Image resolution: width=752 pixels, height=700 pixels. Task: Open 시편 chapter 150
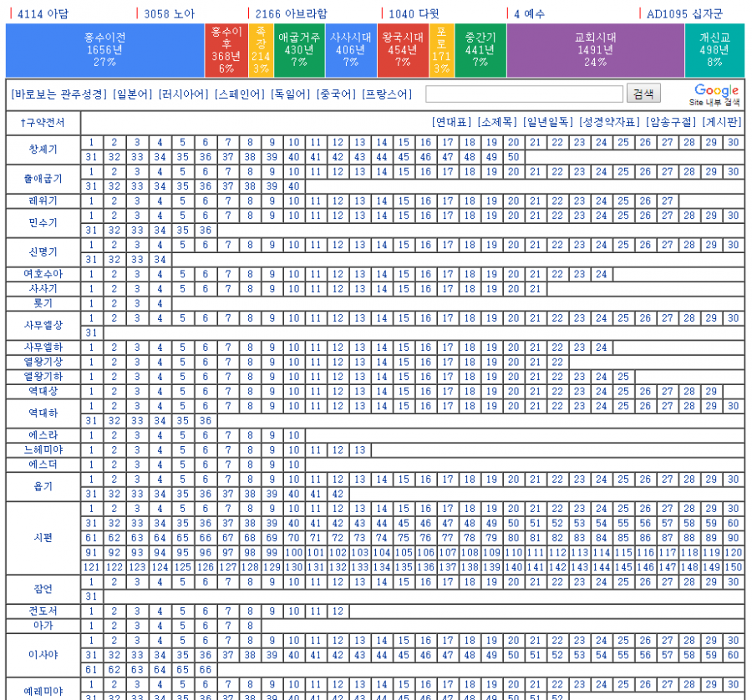click(734, 567)
